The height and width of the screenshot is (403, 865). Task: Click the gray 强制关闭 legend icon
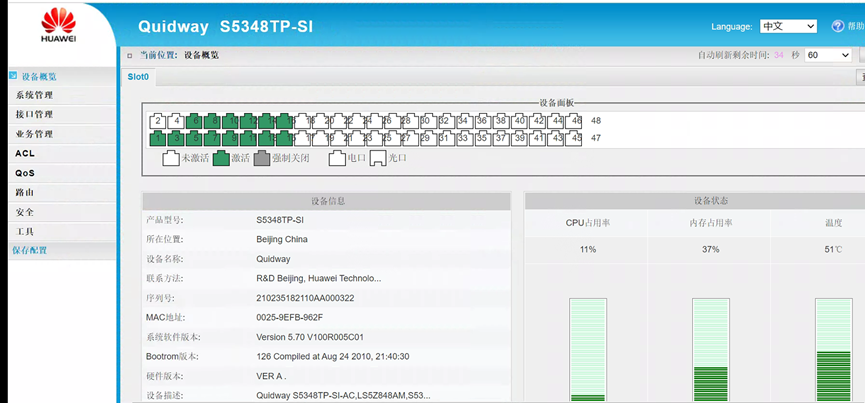click(x=263, y=158)
